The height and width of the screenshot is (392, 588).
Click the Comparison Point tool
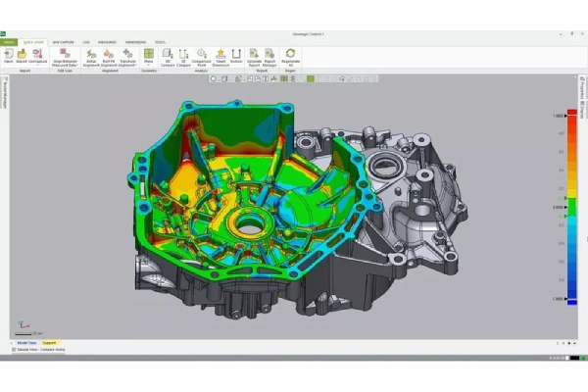[x=202, y=56]
